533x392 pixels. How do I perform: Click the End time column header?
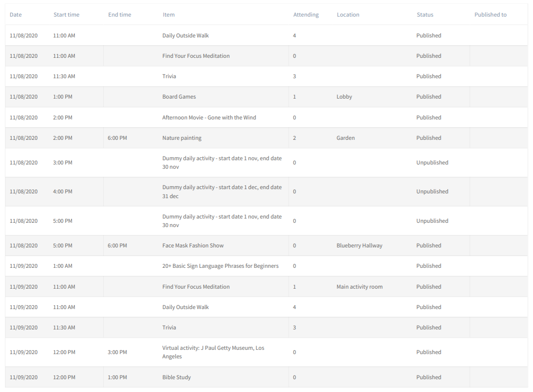click(x=119, y=15)
